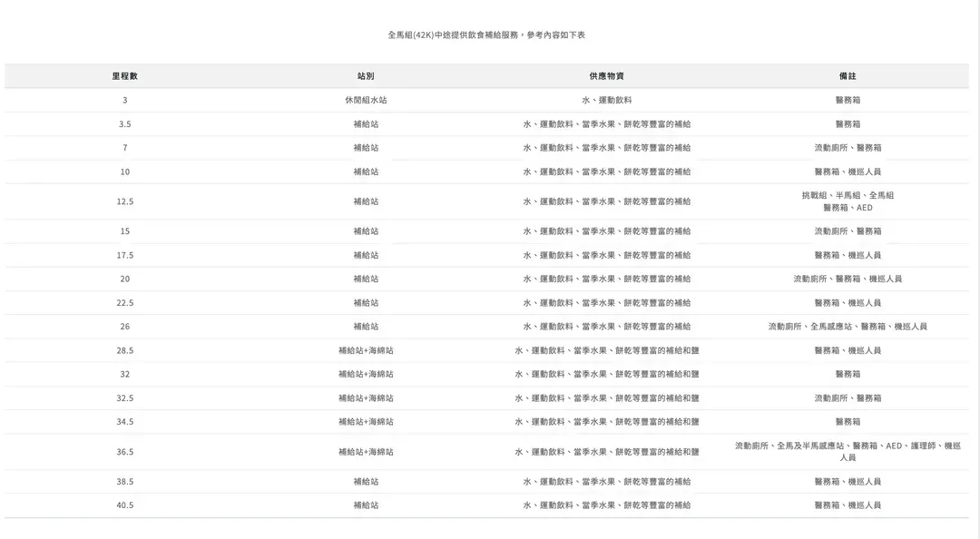This screenshot has width=980, height=539.
Task: Select the 26 mileage cell
Action: click(x=124, y=327)
